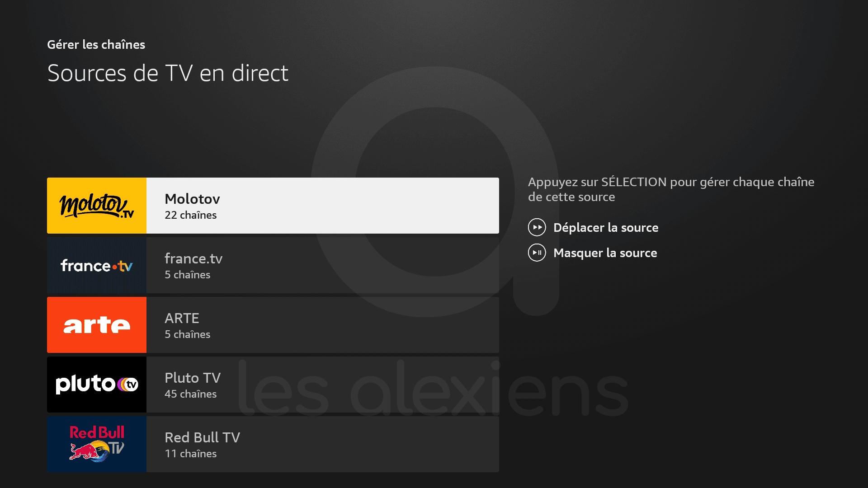Click the 22 chaînes count under Molotov

coord(190,215)
